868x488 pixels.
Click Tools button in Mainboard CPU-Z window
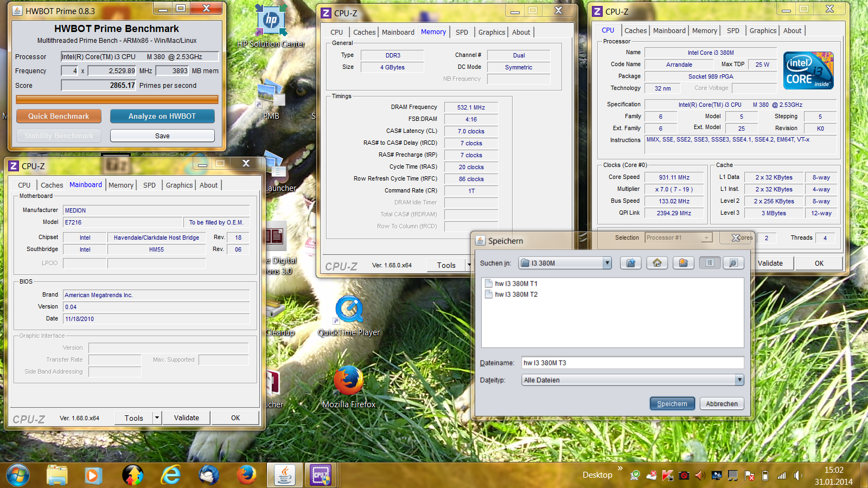coord(134,418)
